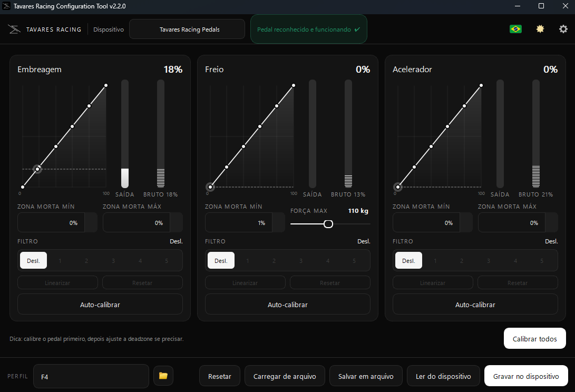Click Carregar de arquivo
This screenshot has width=575, height=392.
(x=285, y=376)
